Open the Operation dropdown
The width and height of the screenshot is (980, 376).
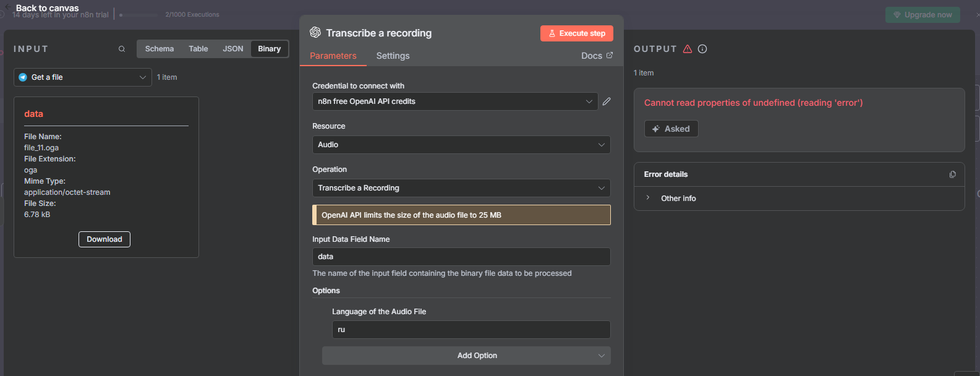461,188
